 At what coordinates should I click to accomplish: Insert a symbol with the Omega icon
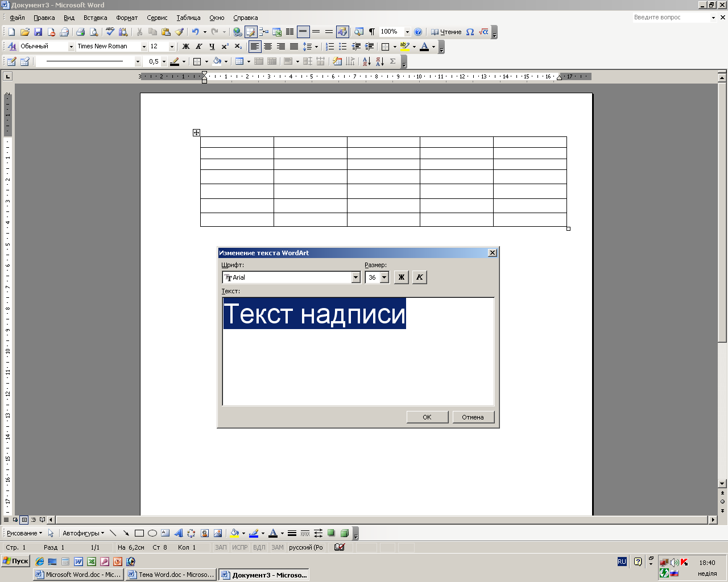(x=470, y=32)
